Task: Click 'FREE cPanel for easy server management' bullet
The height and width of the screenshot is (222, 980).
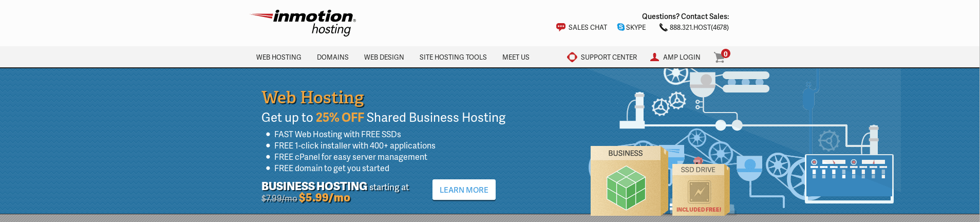Action: pos(350,157)
